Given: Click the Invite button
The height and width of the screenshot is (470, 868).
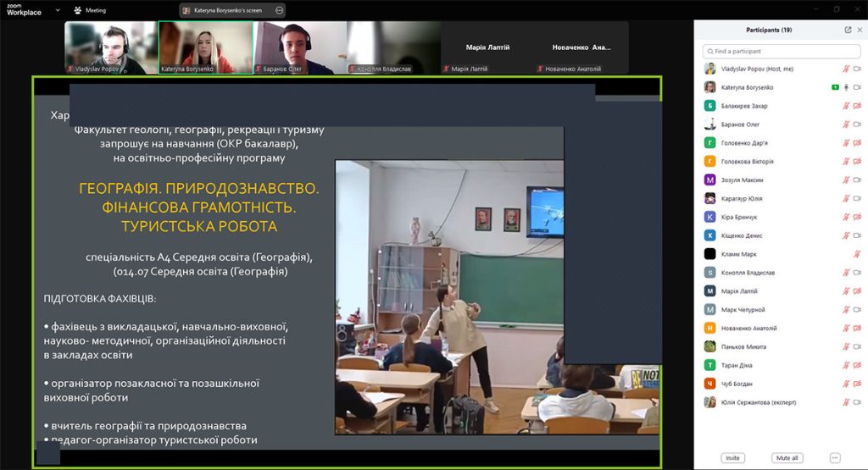Looking at the screenshot, I should click(x=732, y=458).
